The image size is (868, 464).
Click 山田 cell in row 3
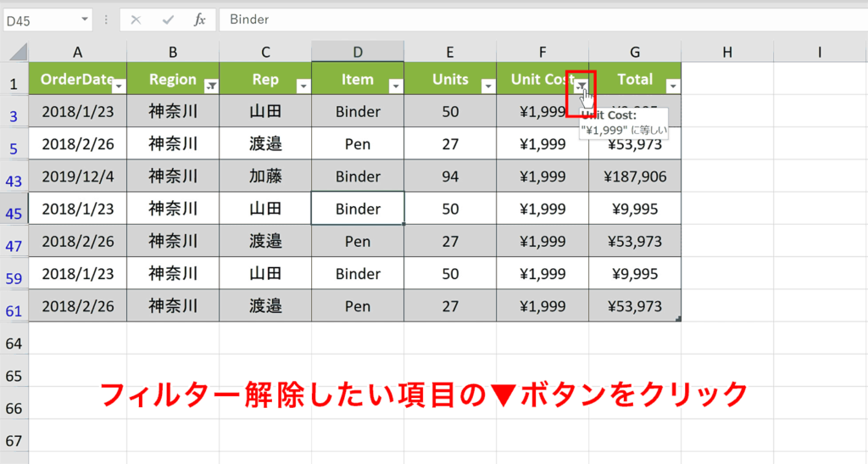pyautogui.click(x=265, y=111)
